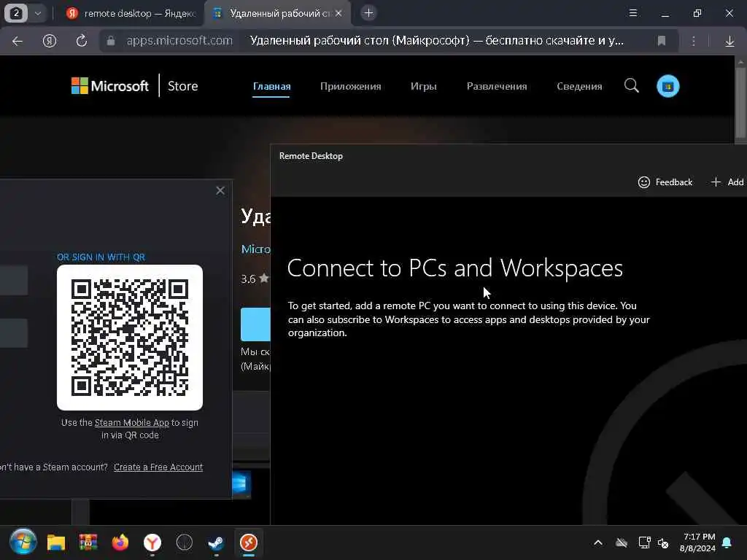Click Create a Free Account link

158,467
